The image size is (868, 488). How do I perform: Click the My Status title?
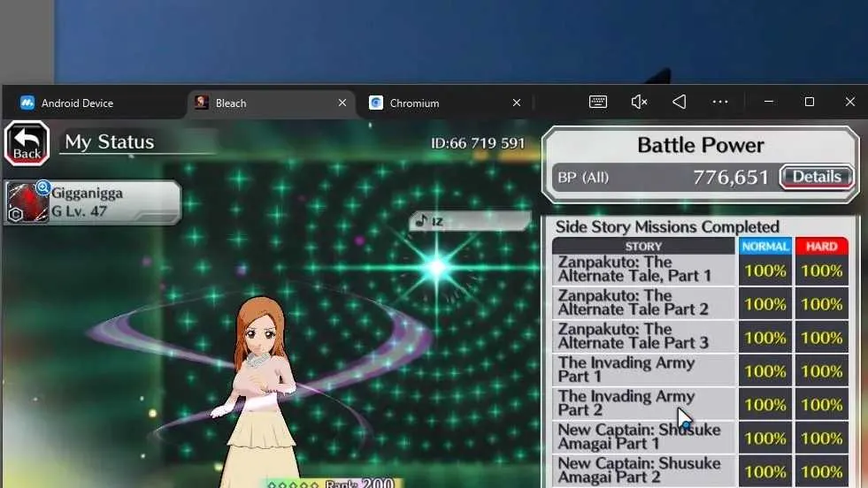pos(110,142)
